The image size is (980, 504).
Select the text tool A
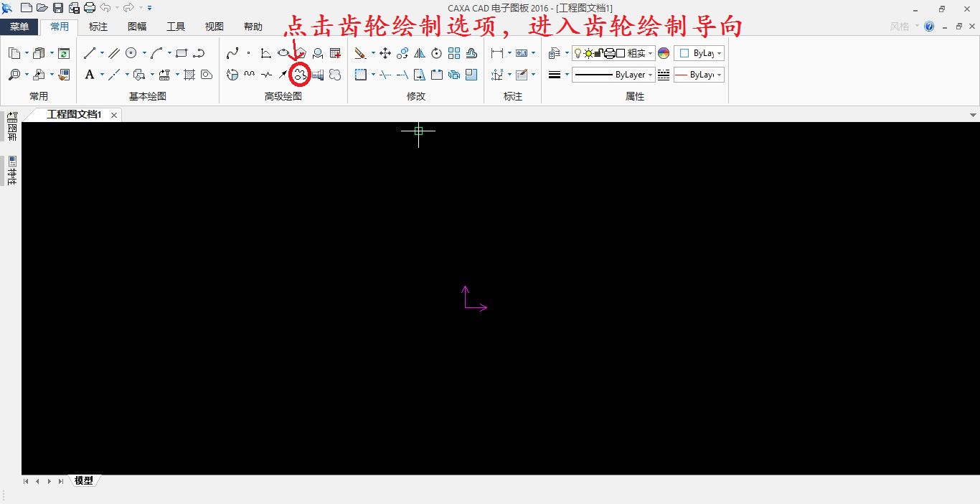click(x=90, y=74)
